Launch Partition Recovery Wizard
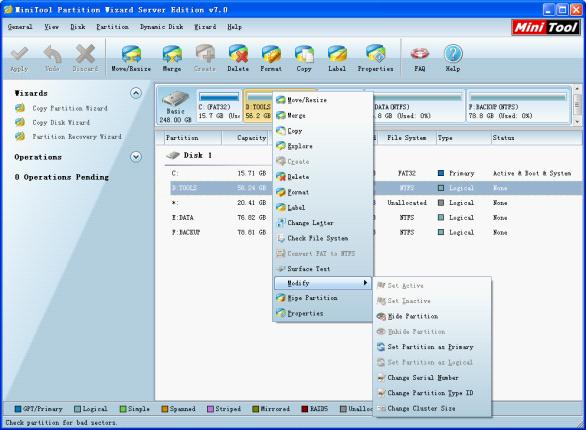 (77, 137)
